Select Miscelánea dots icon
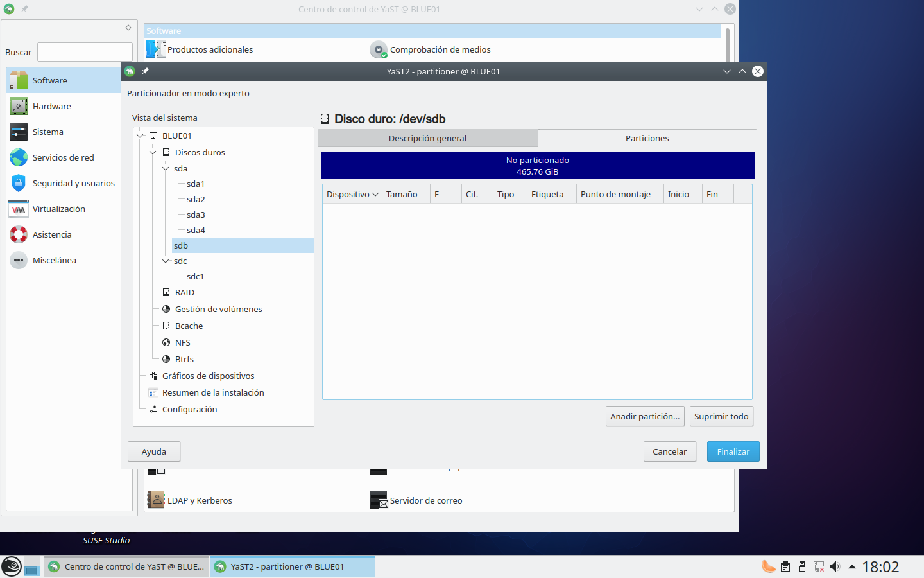The image size is (924, 578). pos(19,260)
